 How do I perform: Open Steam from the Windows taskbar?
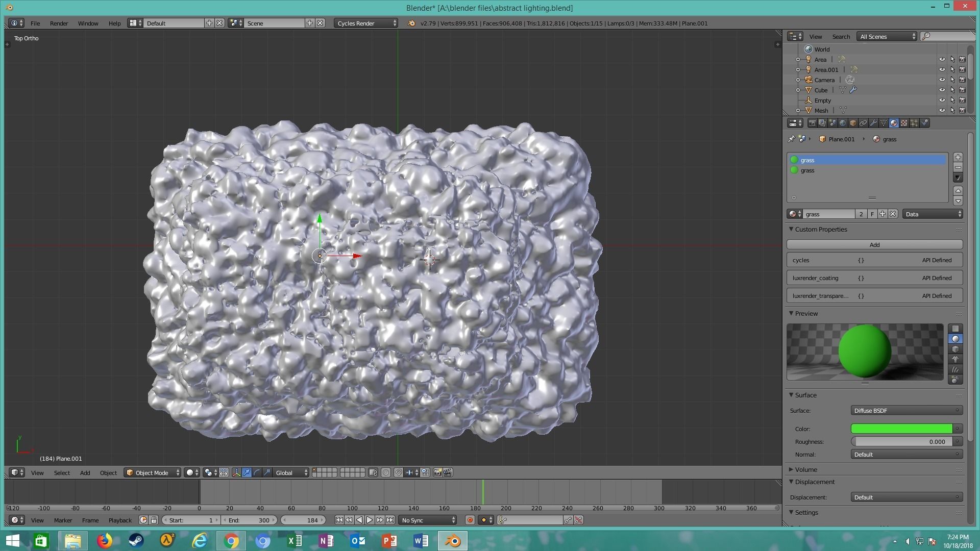tap(136, 541)
